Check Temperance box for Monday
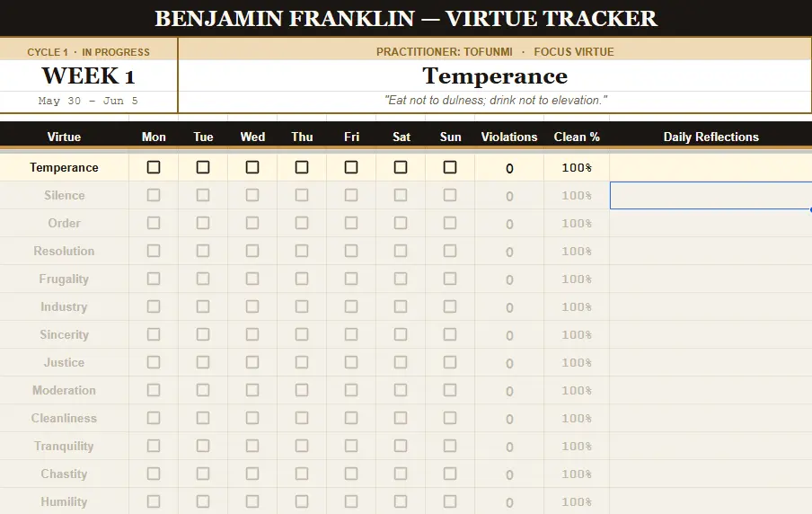The width and height of the screenshot is (812, 514). click(154, 167)
